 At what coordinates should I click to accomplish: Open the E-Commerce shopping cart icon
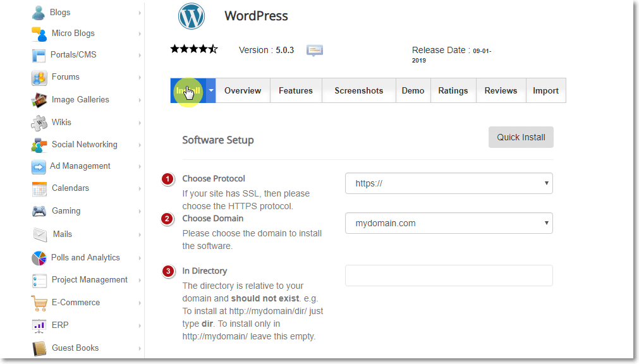[x=38, y=302]
